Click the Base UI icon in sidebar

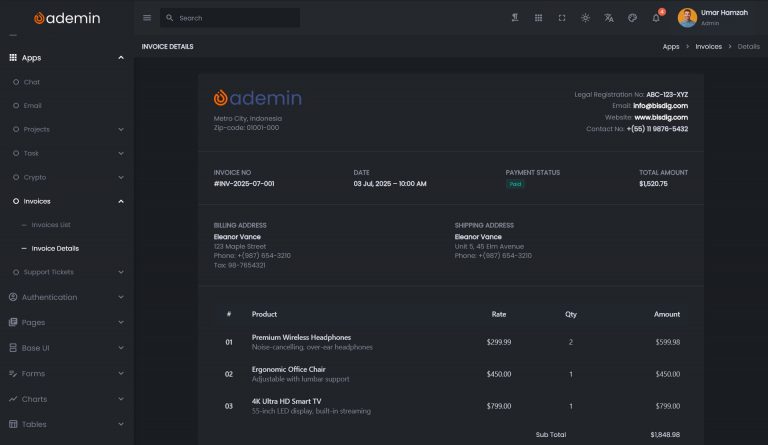(13, 348)
